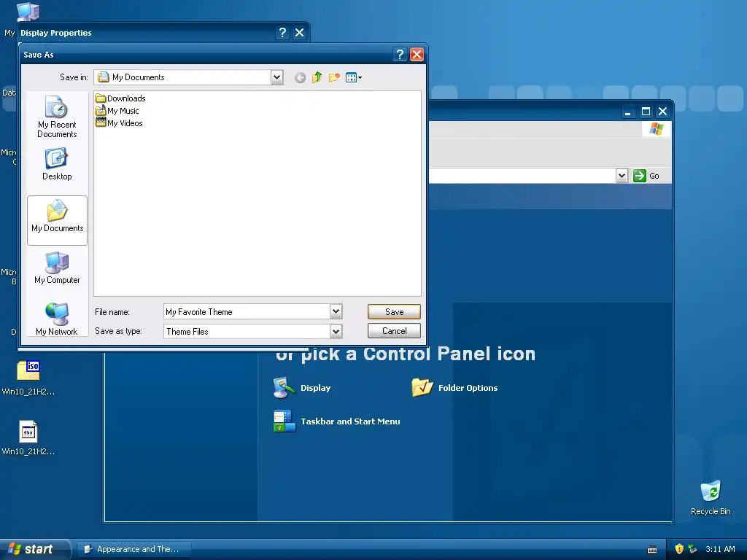Open the View Menu icon dropdown
This screenshot has width=747, height=560.
coord(354,77)
